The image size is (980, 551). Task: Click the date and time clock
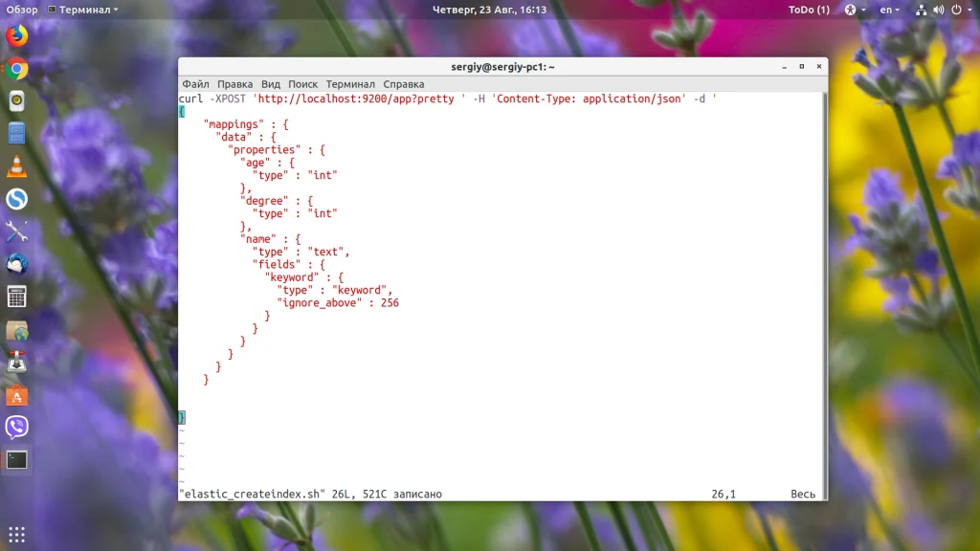click(x=489, y=10)
